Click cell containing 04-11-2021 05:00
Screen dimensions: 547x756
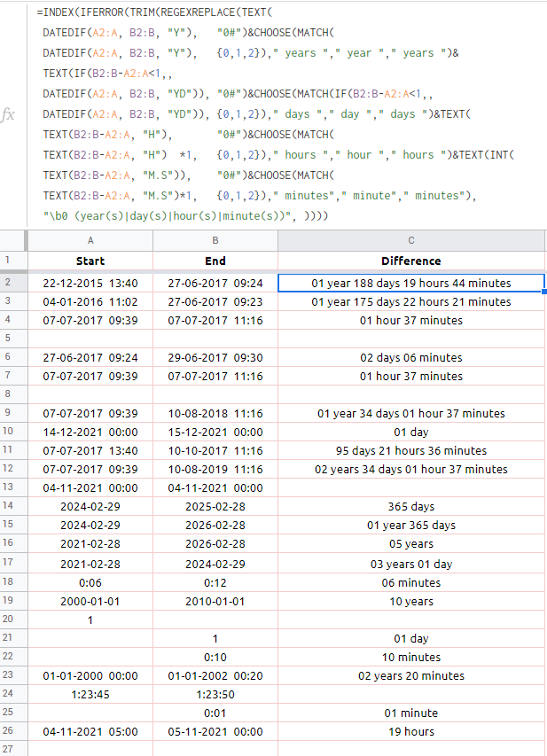point(90,731)
